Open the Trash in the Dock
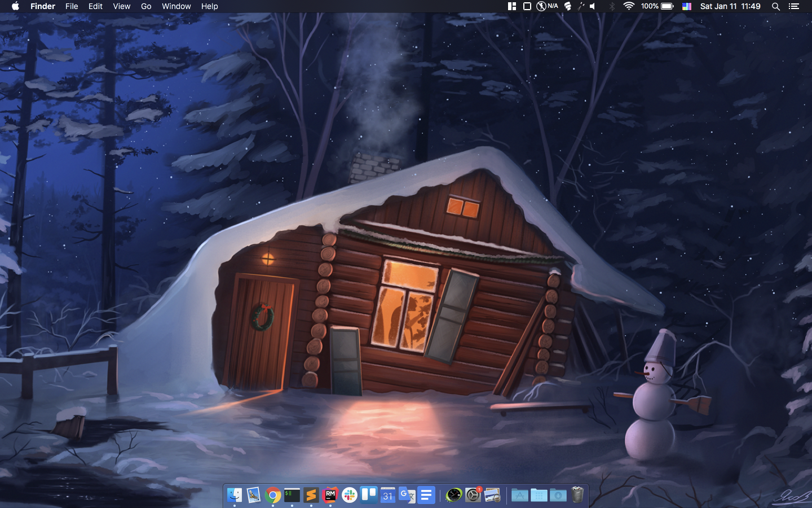The image size is (812, 508). [x=577, y=495]
